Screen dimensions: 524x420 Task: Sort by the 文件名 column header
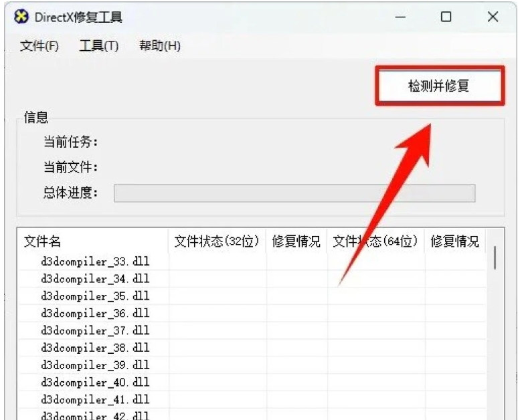43,241
